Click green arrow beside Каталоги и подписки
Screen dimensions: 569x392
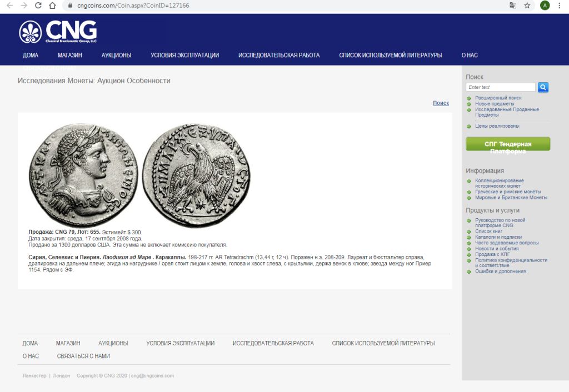pyautogui.click(x=469, y=237)
